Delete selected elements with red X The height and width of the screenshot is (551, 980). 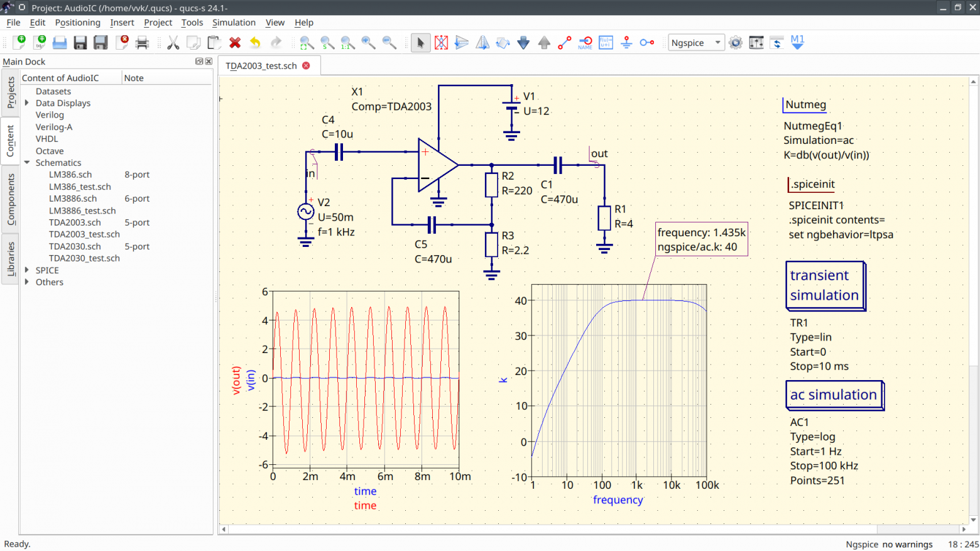[x=235, y=43]
